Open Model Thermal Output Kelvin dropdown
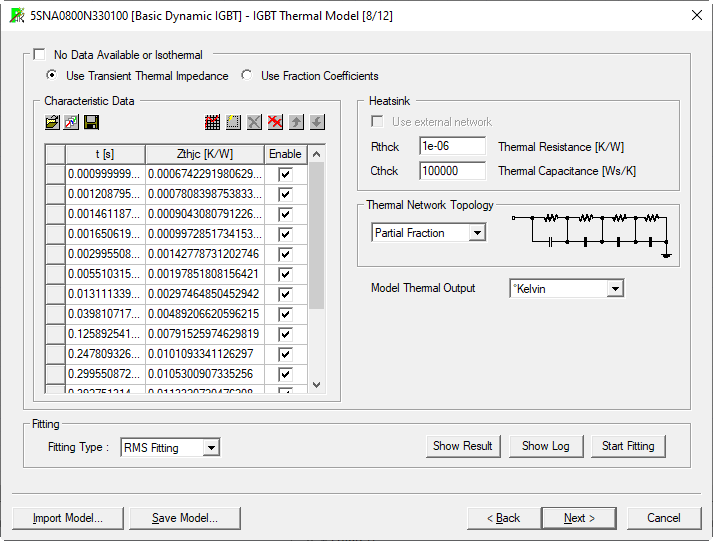This screenshot has height=541, width=713. coord(615,289)
